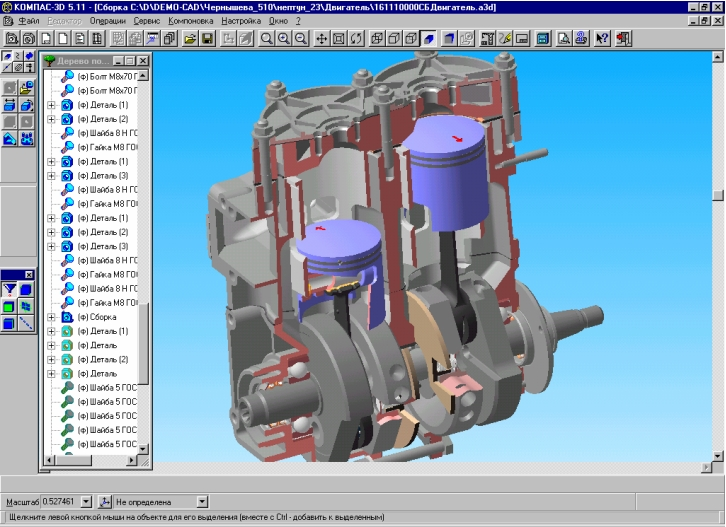Viewport: 726px width, 527px height.
Task: Zoom out with the minus magnifier
Action: click(x=301, y=38)
